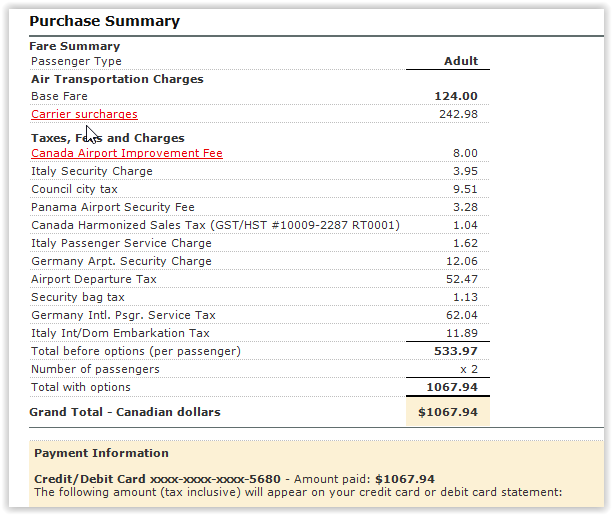This screenshot has height=515, width=612.
Task: Select the base fare value 124.00
Action: point(456,96)
